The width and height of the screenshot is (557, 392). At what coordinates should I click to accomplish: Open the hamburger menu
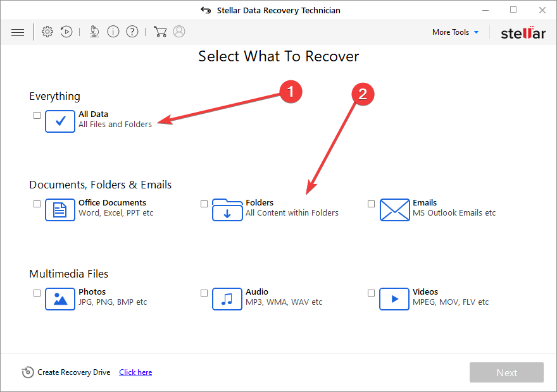pyautogui.click(x=18, y=33)
